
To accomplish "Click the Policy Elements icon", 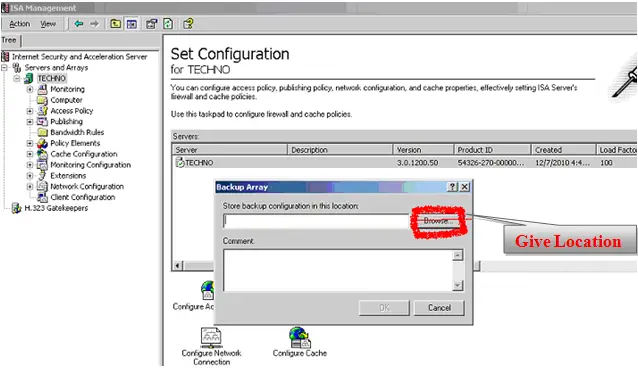I will (x=42, y=143).
